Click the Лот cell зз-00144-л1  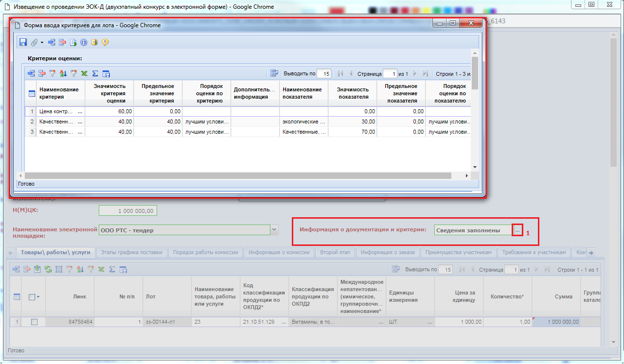(167, 322)
